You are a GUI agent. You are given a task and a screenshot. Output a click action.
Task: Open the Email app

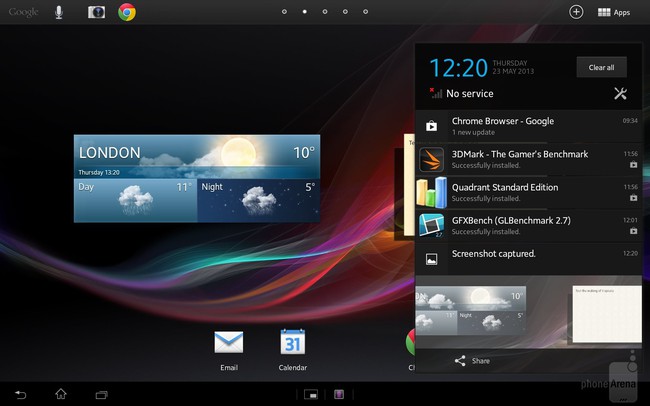229,350
